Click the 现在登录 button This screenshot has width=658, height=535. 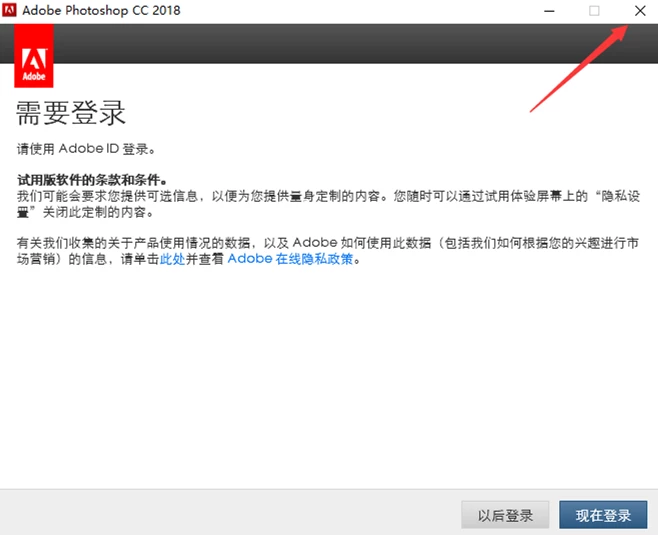click(603, 514)
